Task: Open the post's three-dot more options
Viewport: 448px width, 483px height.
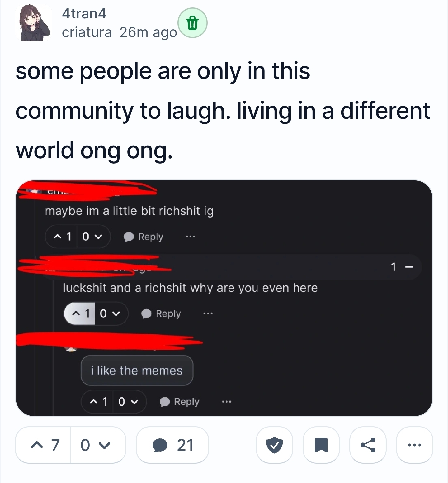Action: pyautogui.click(x=414, y=445)
